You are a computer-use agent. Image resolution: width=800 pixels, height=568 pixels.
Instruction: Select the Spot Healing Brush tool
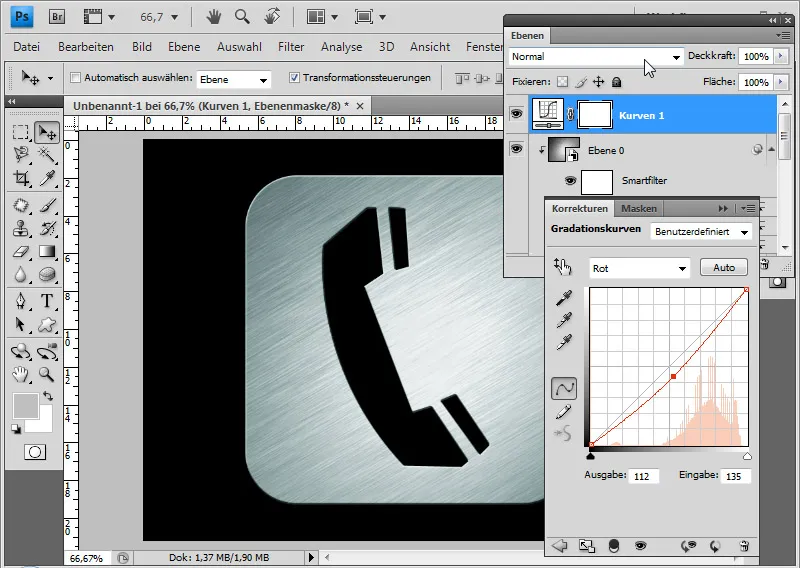20,206
